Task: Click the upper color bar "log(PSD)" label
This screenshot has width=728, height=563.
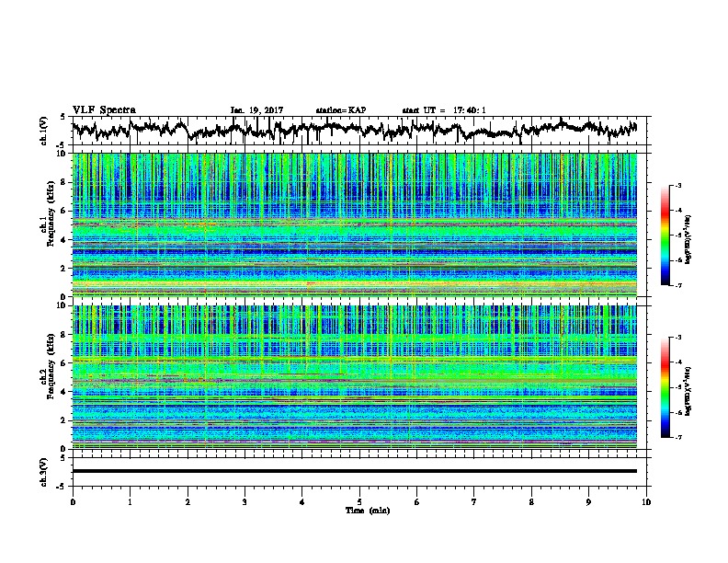Action: (688, 239)
